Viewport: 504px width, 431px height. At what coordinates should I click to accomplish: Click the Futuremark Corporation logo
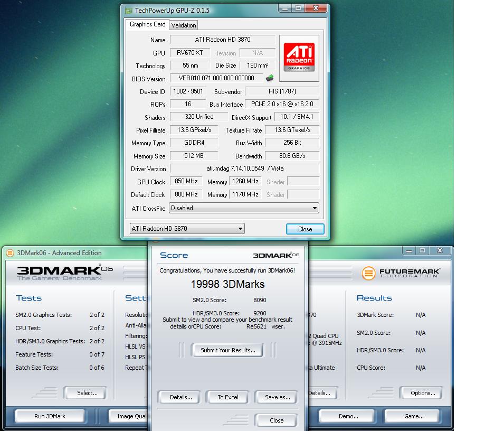[x=401, y=273]
